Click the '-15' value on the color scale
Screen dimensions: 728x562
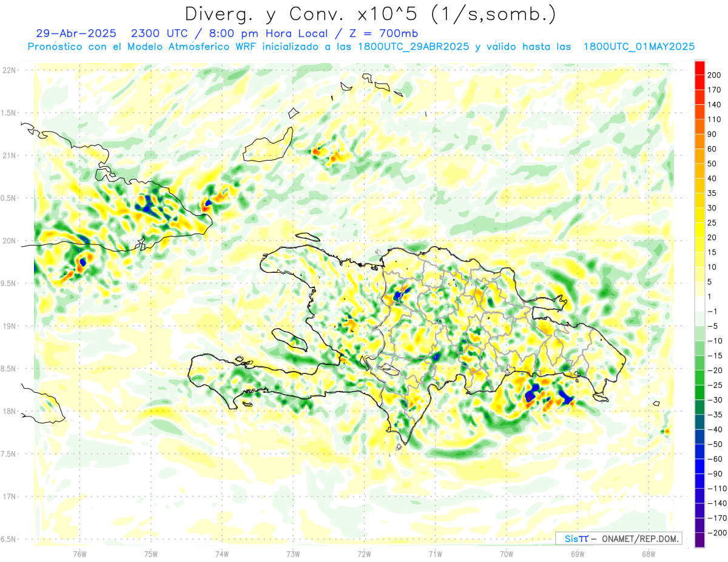click(715, 355)
